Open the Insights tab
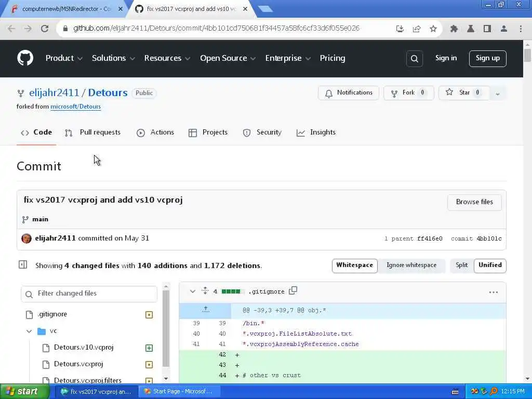The image size is (532, 399). point(316,132)
